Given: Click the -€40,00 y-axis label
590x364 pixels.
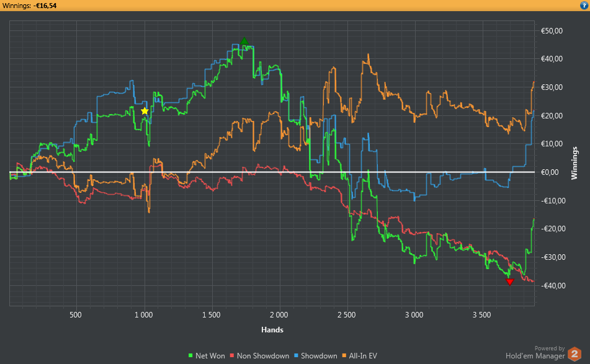Looking at the screenshot, I should pos(553,286).
